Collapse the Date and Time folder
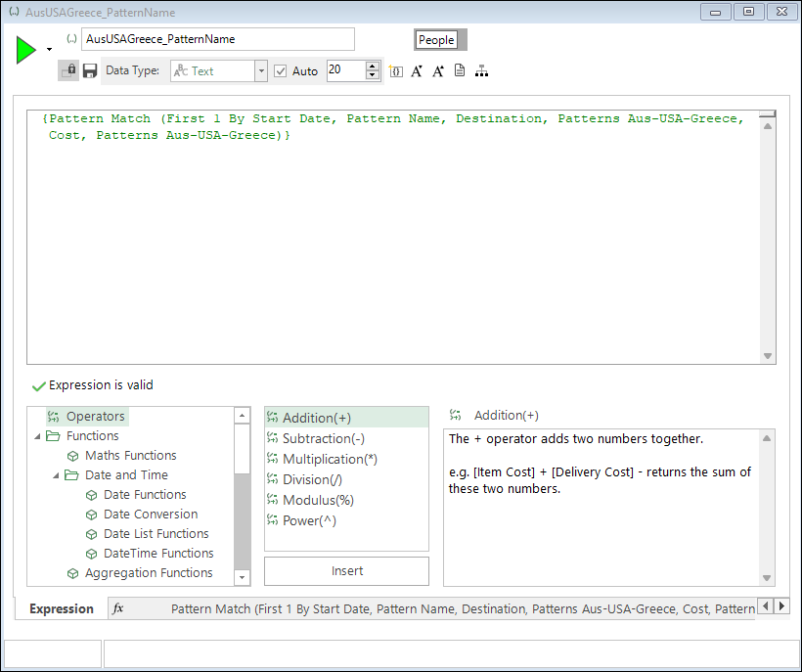The width and height of the screenshot is (802, 672). tap(56, 475)
